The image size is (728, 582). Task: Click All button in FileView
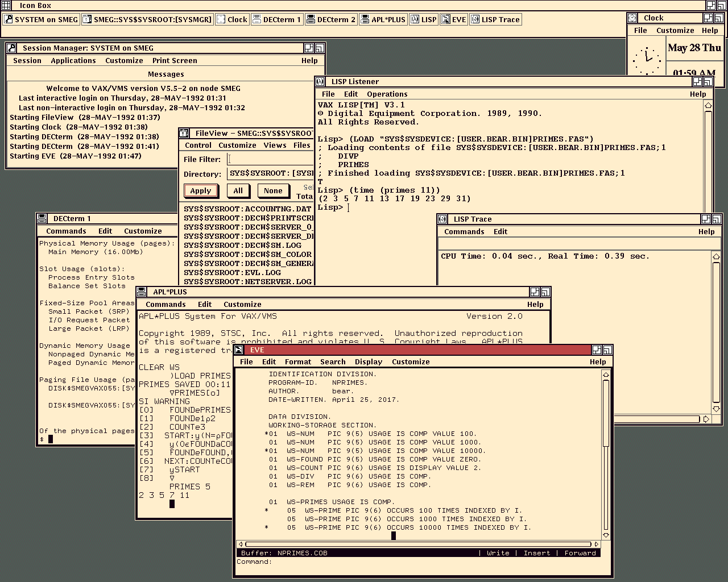pyautogui.click(x=238, y=191)
